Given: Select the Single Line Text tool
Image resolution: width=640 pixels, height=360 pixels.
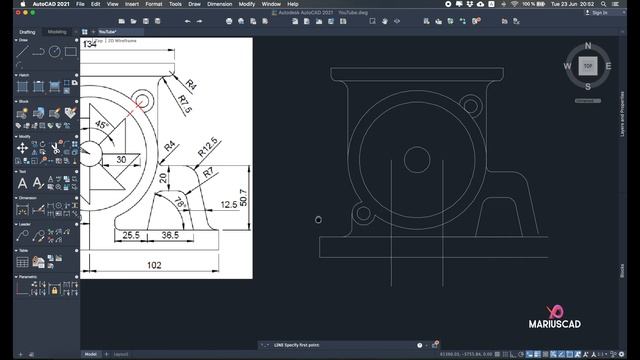Looking at the screenshot, I should click(x=38, y=183).
